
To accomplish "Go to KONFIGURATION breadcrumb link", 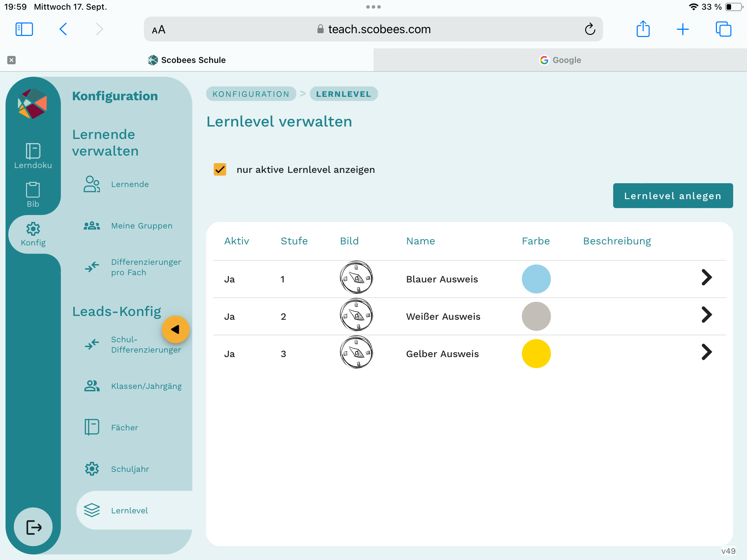I will (251, 94).
